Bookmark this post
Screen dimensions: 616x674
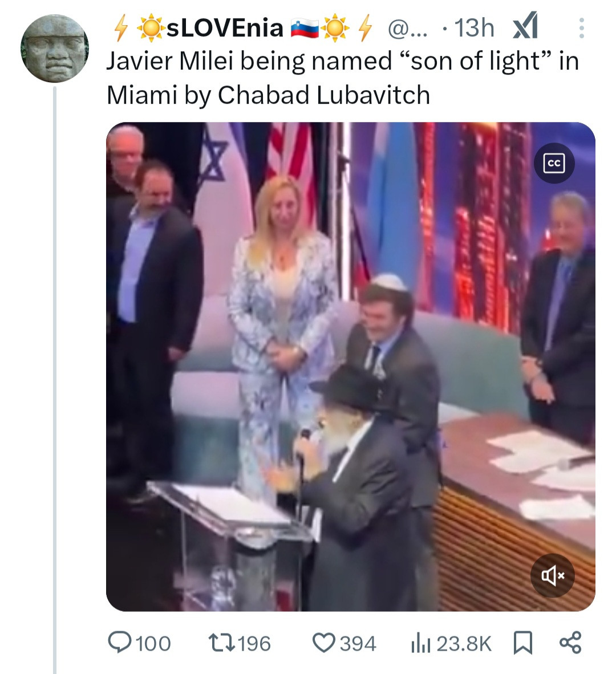(522, 643)
